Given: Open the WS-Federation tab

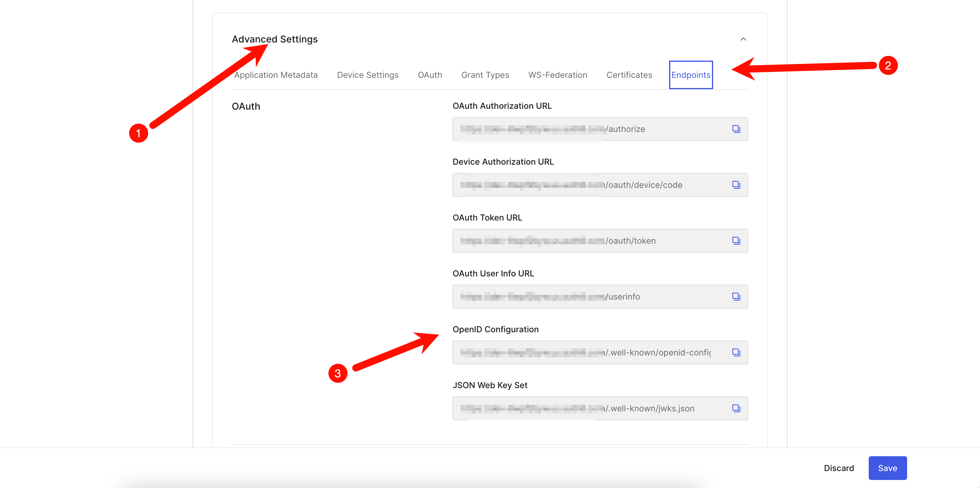Looking at the screenshot, I should click(x=558, y=75).
